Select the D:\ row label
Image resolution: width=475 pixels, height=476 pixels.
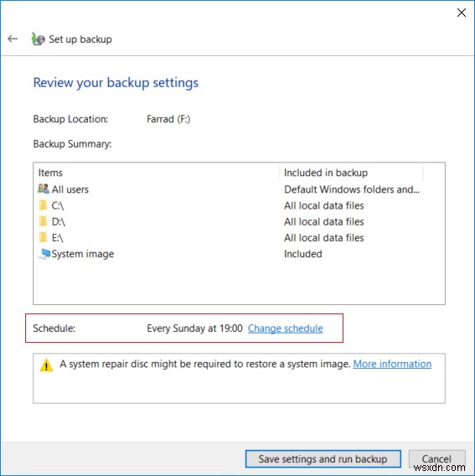pyautogui.click(x=59, y=222)
